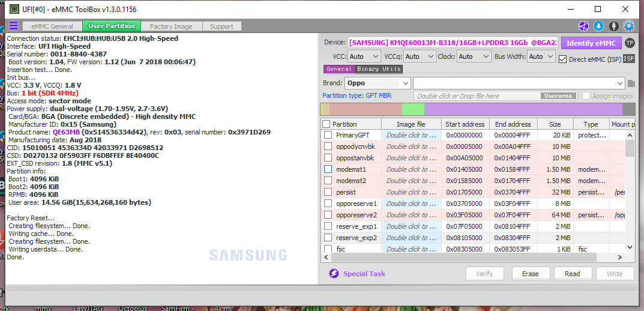Open the VCCq voltage dropdown
Screen dimensions: 644x311
tap(420, 56)
